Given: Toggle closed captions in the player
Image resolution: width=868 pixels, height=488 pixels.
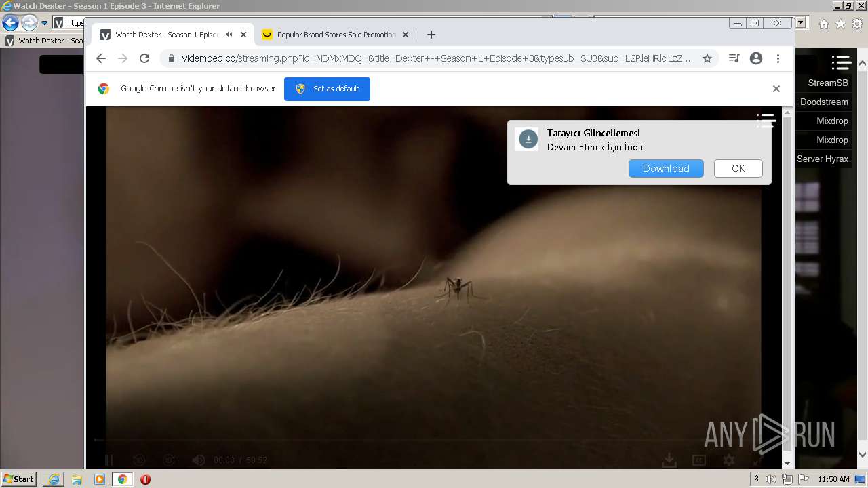Looking at the screenshot, I should (699, 460).
